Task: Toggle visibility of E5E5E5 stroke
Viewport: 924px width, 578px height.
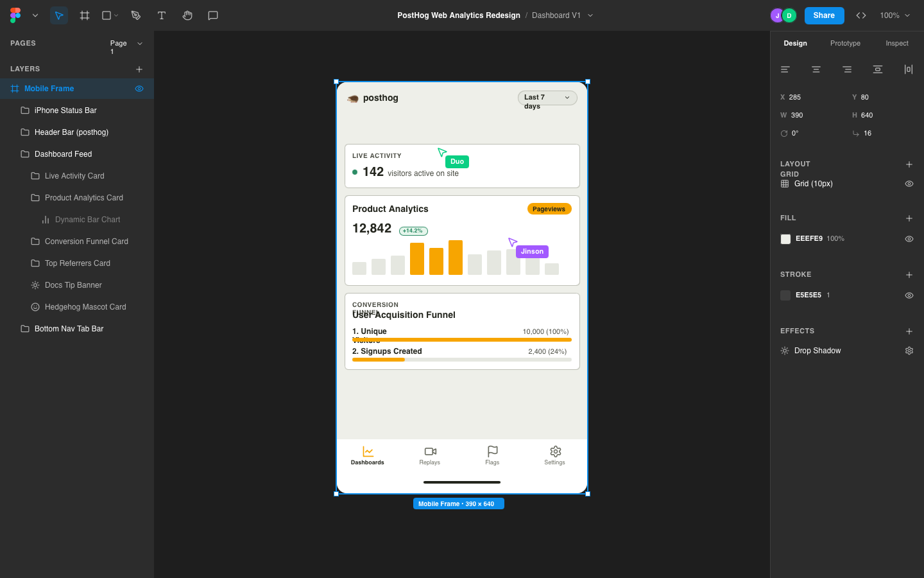Action: pos(909,295)
